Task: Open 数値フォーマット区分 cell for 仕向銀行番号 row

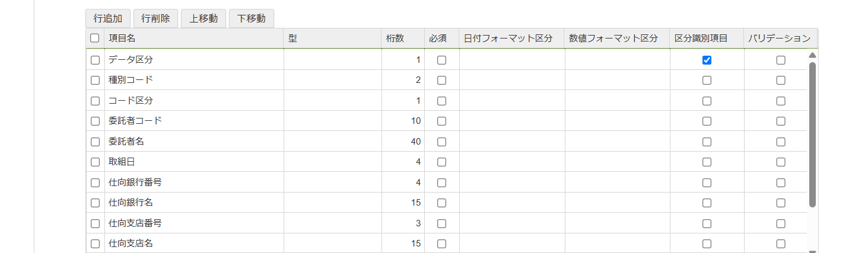Action: 617,182
